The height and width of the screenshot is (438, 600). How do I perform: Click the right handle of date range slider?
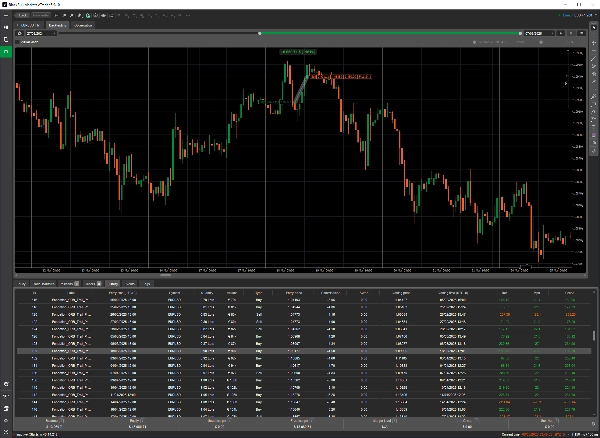520,34
